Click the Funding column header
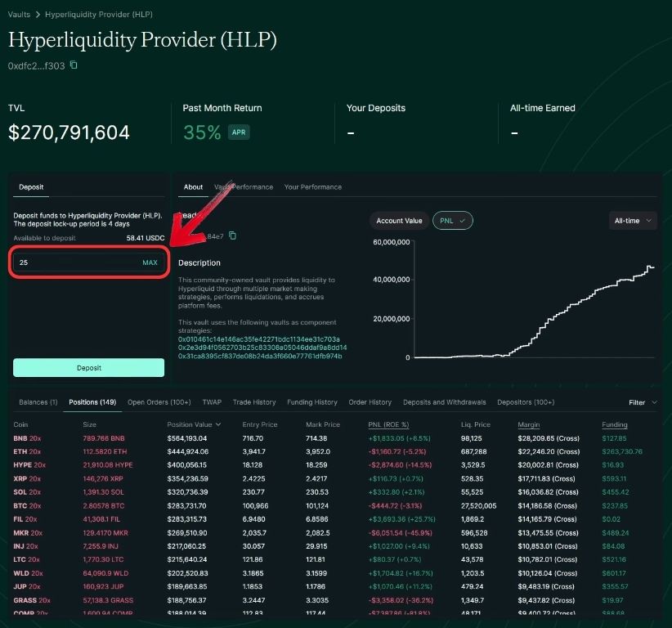This screenshot has height=628, width=672. [x=615, y=424]
